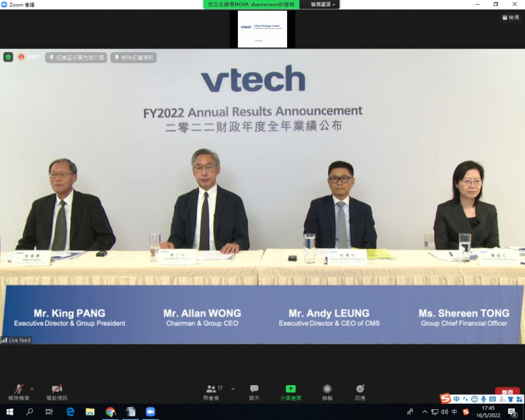Open the skin shirt icon on Sogou bar
Viewport: 525px width, 420px height.
point(511,399)
